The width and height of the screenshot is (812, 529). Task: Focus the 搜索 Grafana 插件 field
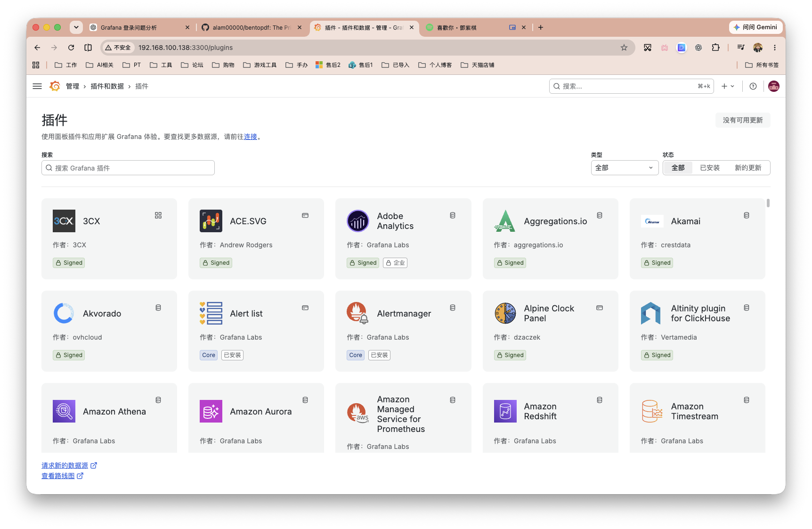[128, 168]
